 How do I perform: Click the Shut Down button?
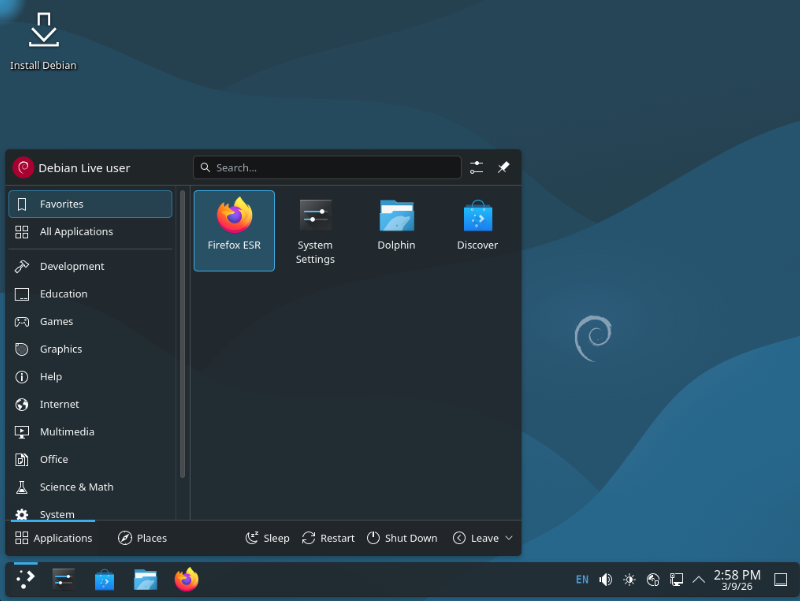(402, 537)
